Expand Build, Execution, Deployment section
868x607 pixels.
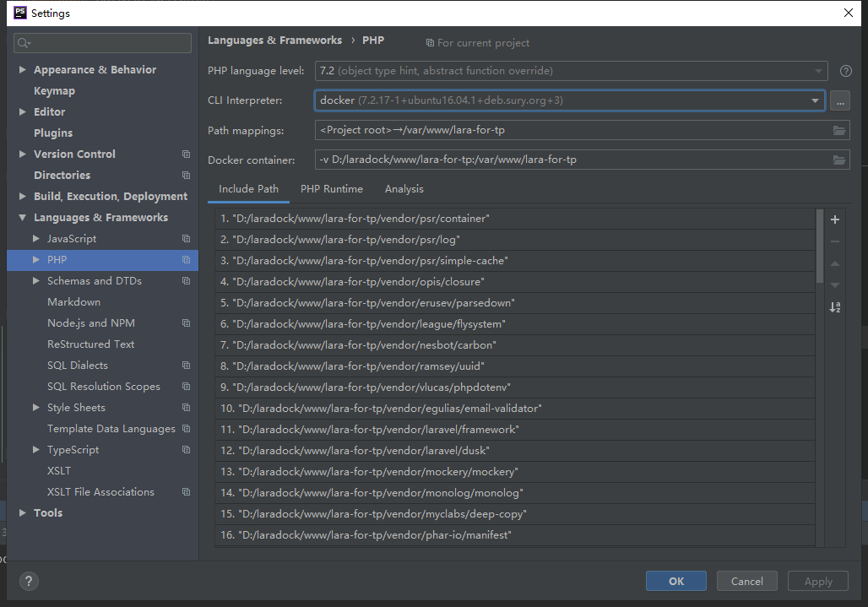point(23,196)
